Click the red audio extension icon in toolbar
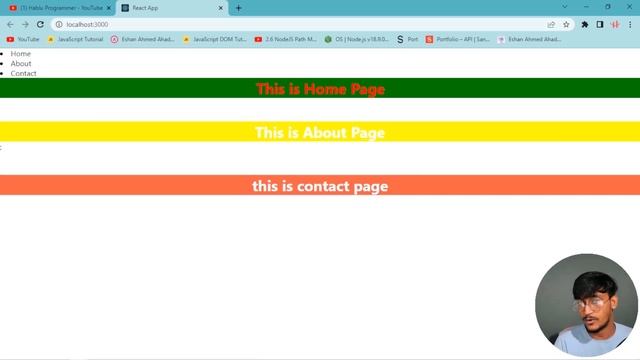640x360 pixels. coord(615,24)
